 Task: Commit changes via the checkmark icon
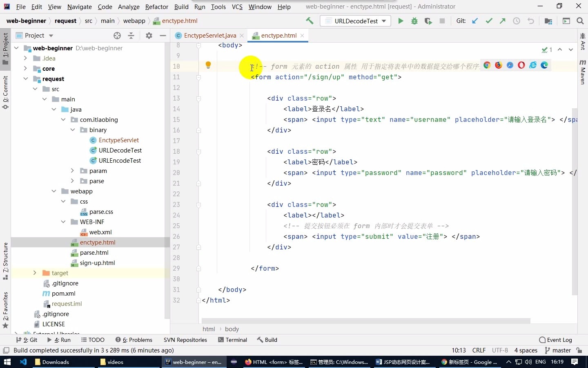pos(489,21)
